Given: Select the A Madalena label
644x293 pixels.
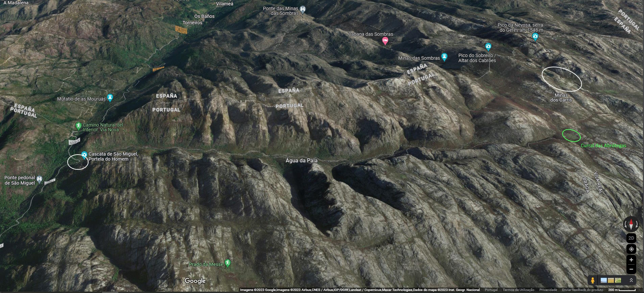Looking at the screenshot, I should (16, 3).
